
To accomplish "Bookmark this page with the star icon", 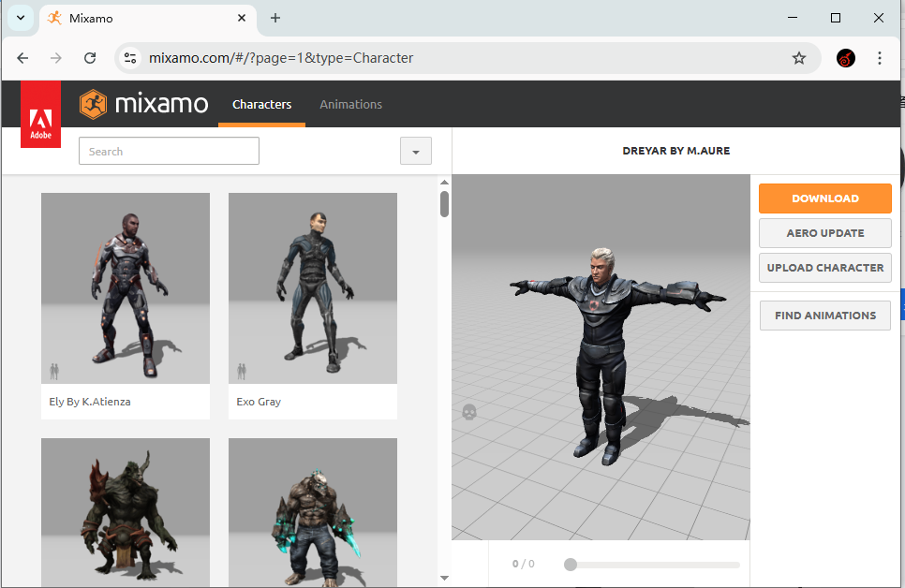I will [x=799, y=58].
